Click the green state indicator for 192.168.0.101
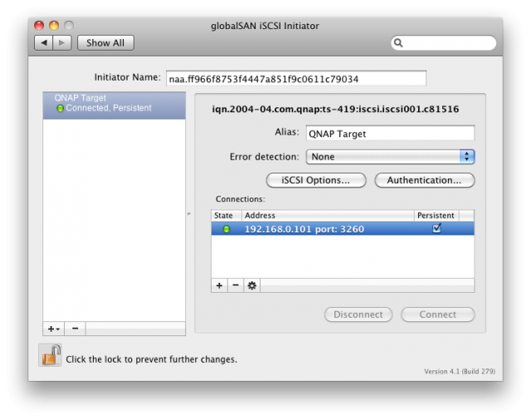This screenshot has height=420, width=531. tap(227, 229)
